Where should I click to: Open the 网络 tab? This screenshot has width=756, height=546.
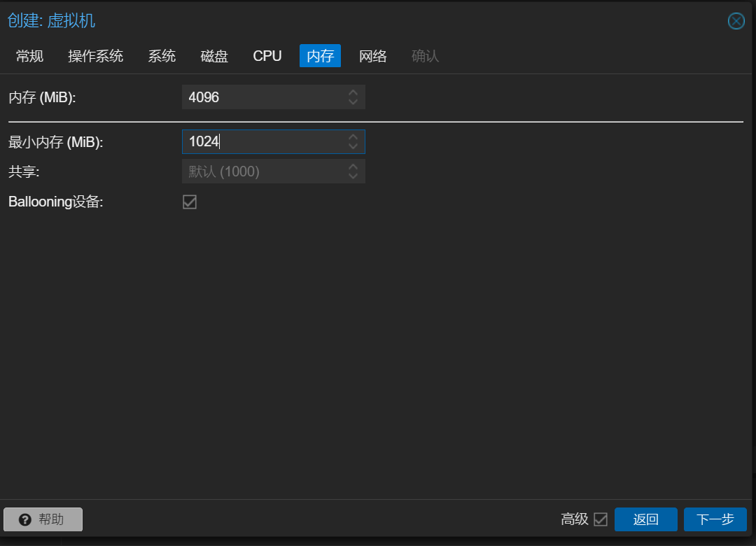pos(372,56)
